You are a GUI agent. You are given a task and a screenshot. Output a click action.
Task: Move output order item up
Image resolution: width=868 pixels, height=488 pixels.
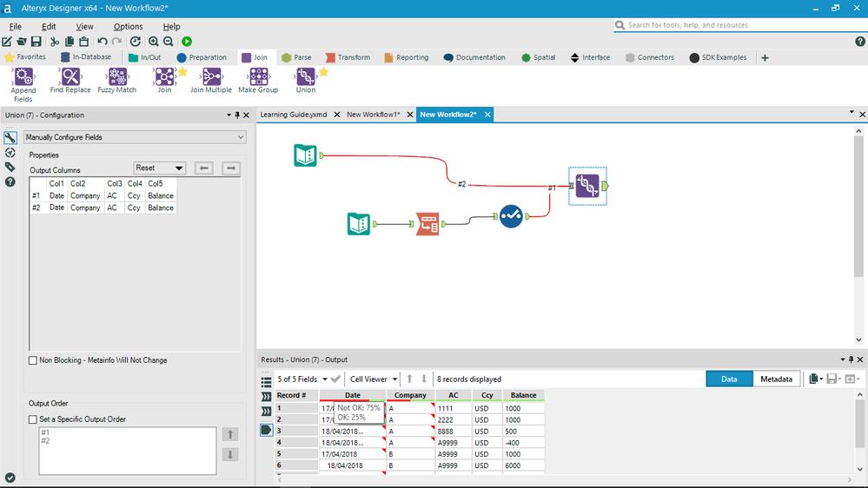click(x=230, y=434)
